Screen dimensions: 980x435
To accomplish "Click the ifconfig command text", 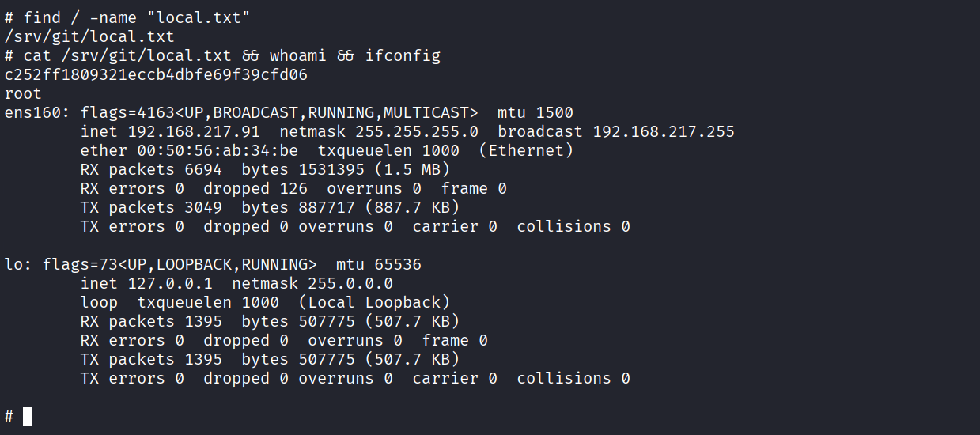I will 403,55.
